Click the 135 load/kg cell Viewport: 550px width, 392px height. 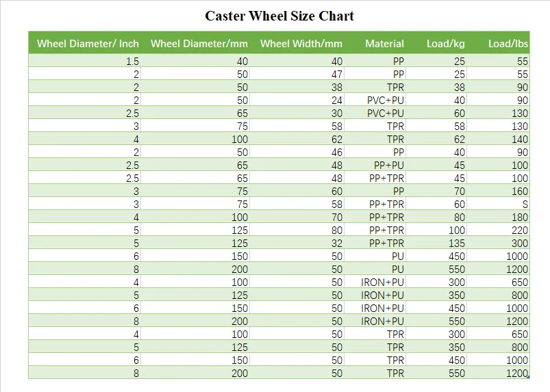pos(436,243)
